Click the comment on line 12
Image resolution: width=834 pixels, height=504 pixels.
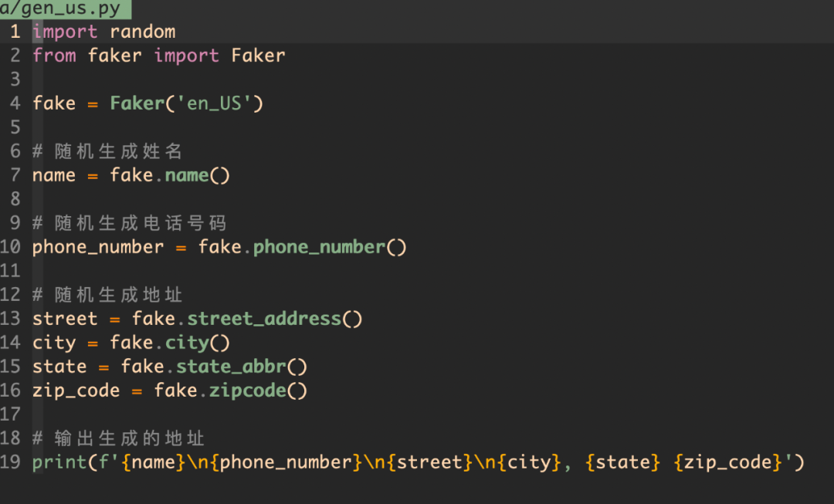107,295
